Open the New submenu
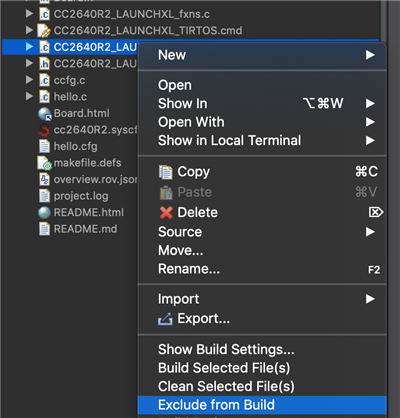This screenshot has width=400, height=418. click(x=262, y=55)
